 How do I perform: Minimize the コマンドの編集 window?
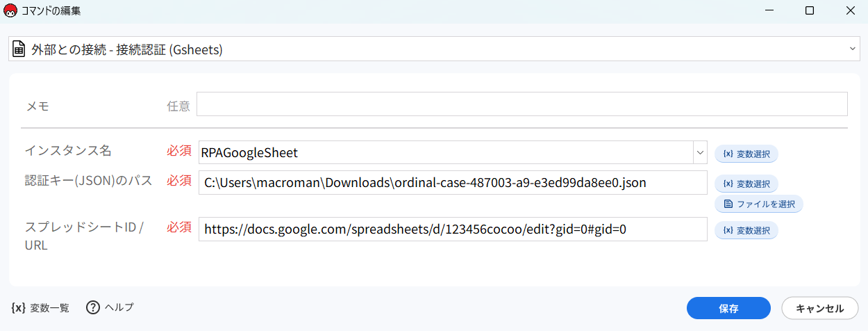pyautogui.click(x=769, y=10)
